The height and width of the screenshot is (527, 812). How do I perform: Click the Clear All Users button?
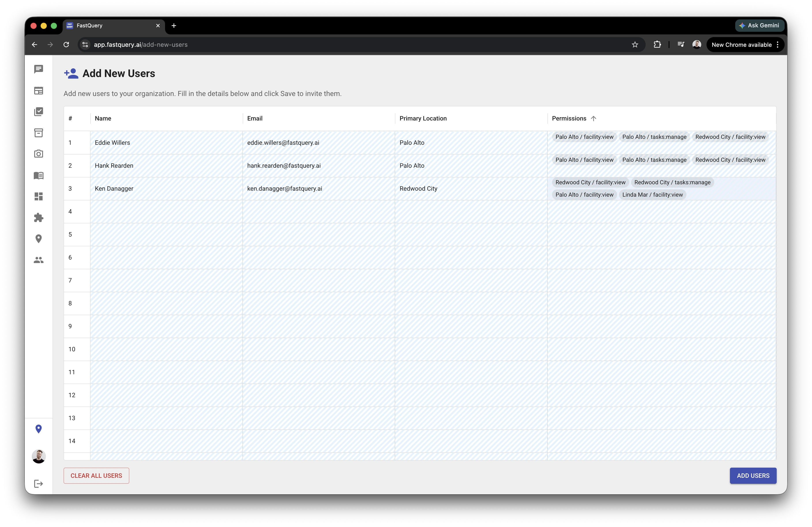pos(96,475)
